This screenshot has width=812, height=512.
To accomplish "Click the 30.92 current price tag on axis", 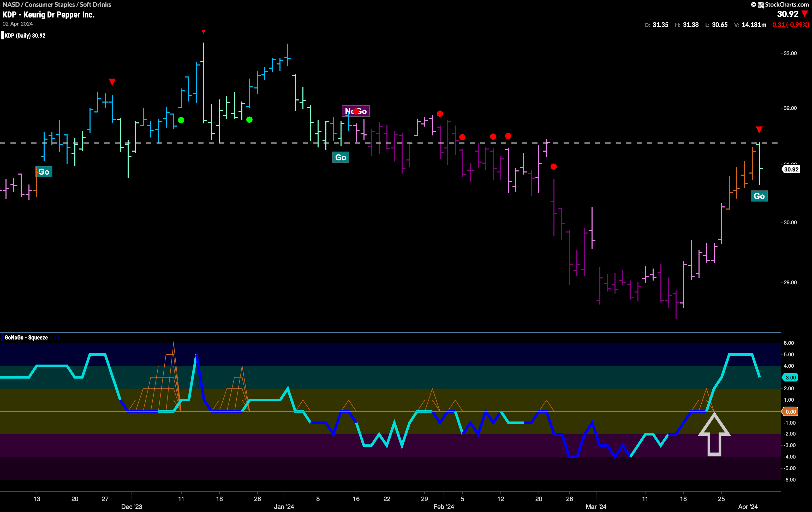I will 791,169.
